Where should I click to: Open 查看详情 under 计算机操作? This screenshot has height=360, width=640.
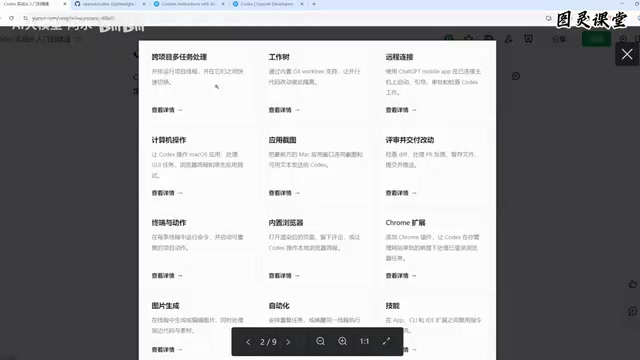tap(167, 193)
